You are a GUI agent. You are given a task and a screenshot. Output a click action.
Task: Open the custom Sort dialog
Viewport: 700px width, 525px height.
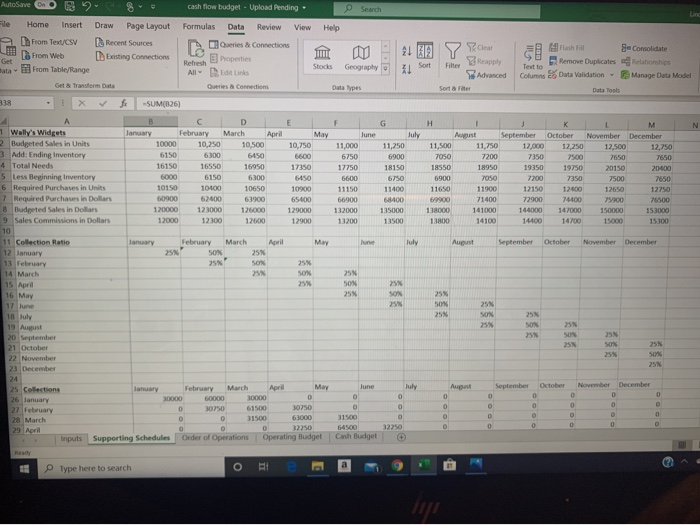coord(425,56)
